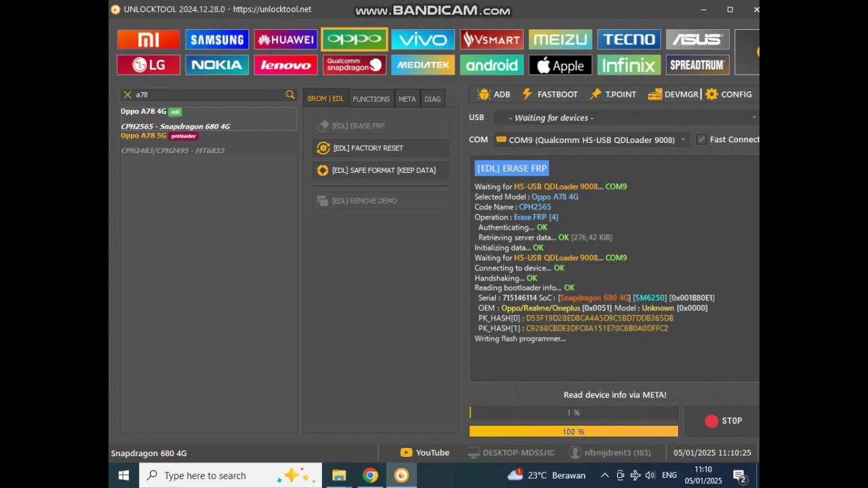Select the Tecno brand tile
This screenshot has width=868, height=488.
click(x=629, y=39)
